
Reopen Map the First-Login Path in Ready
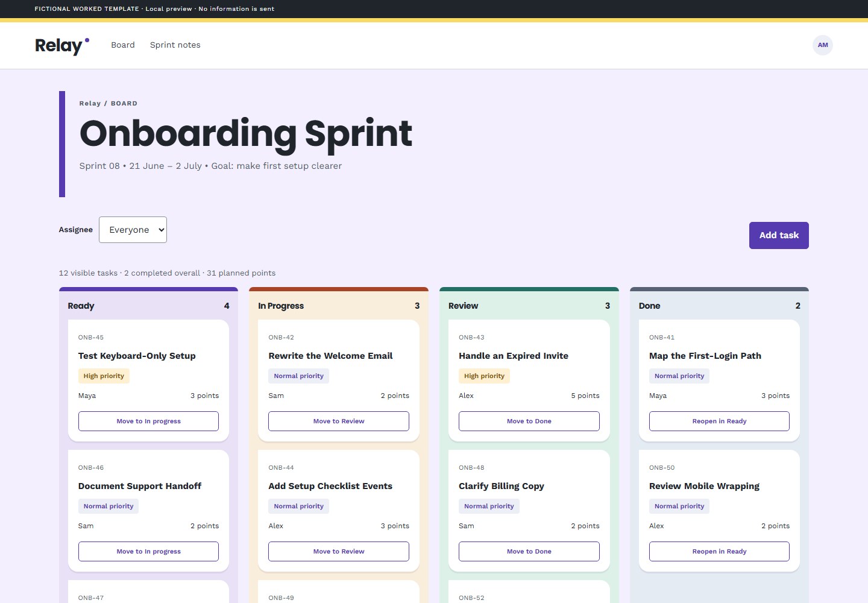tap(719, 421)
